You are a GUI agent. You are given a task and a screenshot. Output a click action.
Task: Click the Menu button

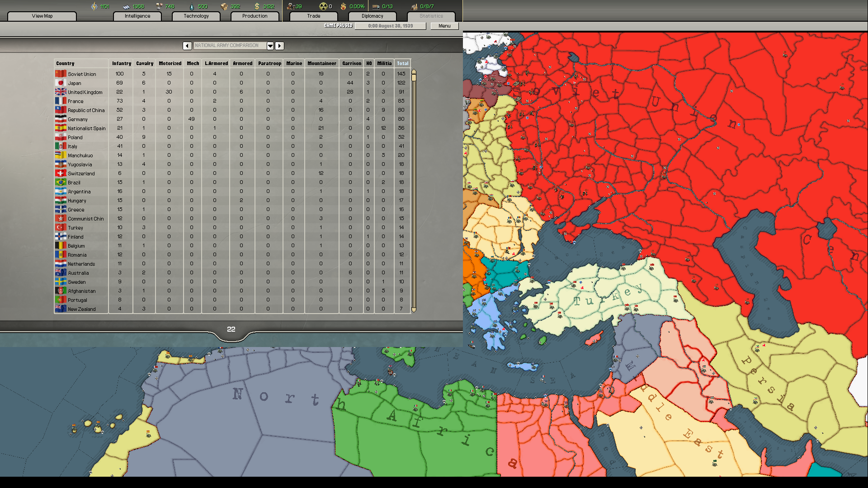444,26
